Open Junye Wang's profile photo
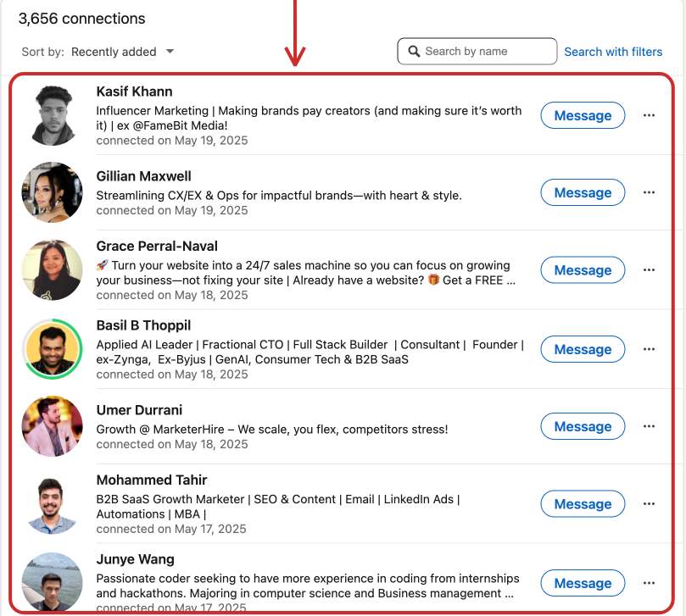 [x=52, y=582]
